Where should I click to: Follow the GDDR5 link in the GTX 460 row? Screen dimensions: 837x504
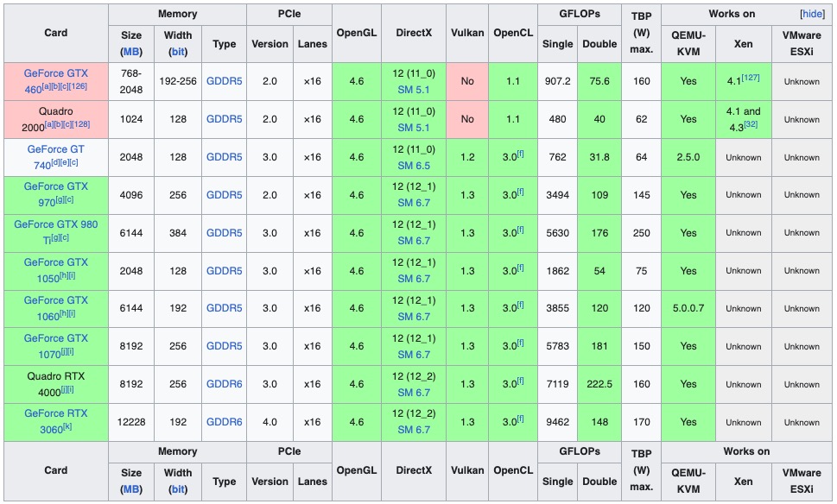point(225,81)
